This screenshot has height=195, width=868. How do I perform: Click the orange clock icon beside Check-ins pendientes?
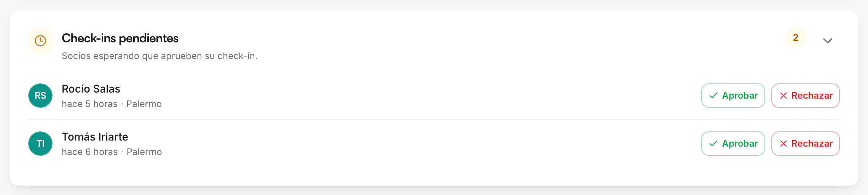coord(40,41)
